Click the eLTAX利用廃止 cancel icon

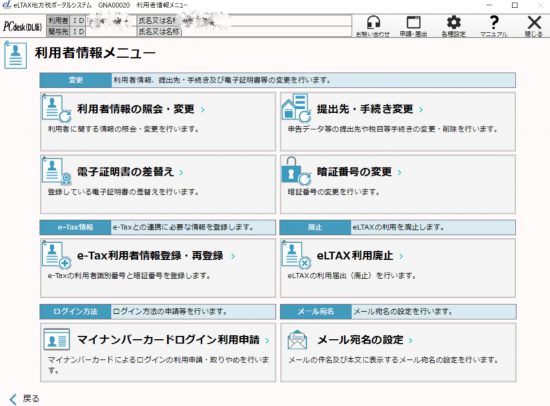(296, 255)
